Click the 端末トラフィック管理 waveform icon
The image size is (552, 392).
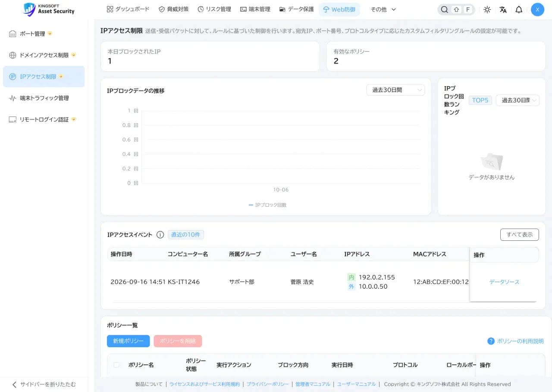[13, 98]
